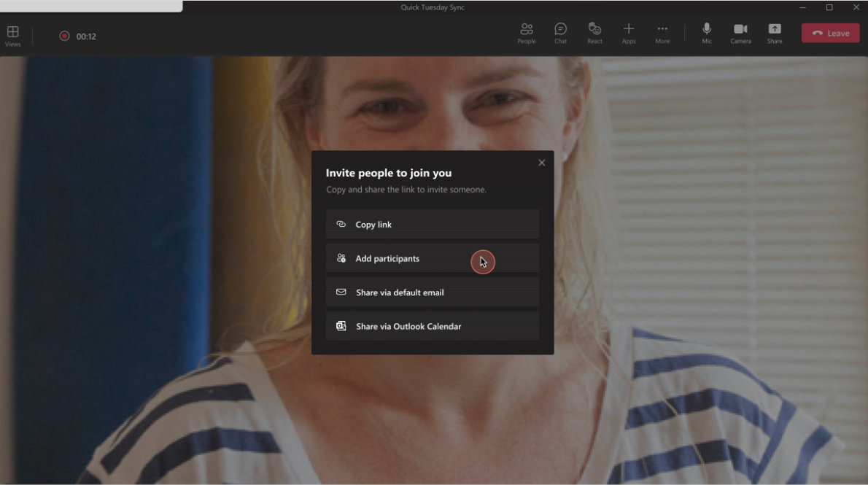Click the Quick Tuesday Sync title

click(x=433, y=7)
